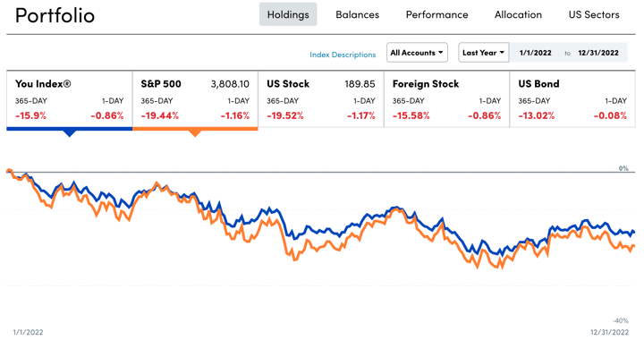Click the orange S&P 500 triangle marker
Viewport: 644px width, 340px height.
195,133
